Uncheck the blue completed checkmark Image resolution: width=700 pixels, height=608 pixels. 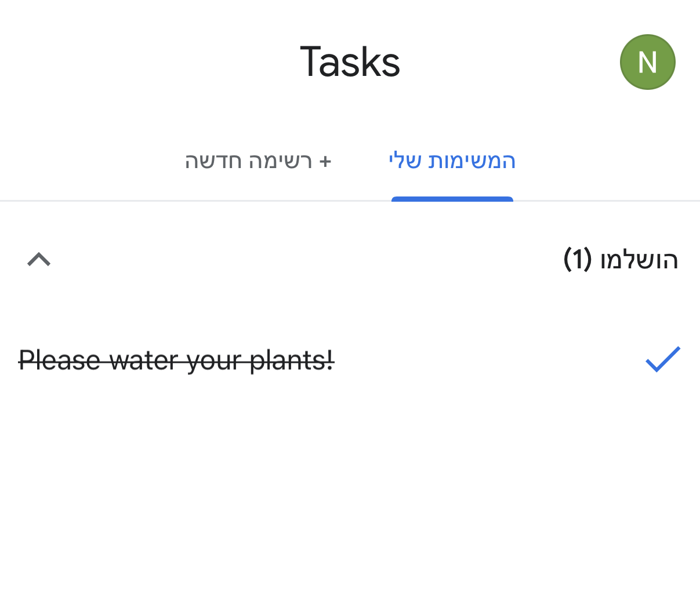[x=662, y=359]
